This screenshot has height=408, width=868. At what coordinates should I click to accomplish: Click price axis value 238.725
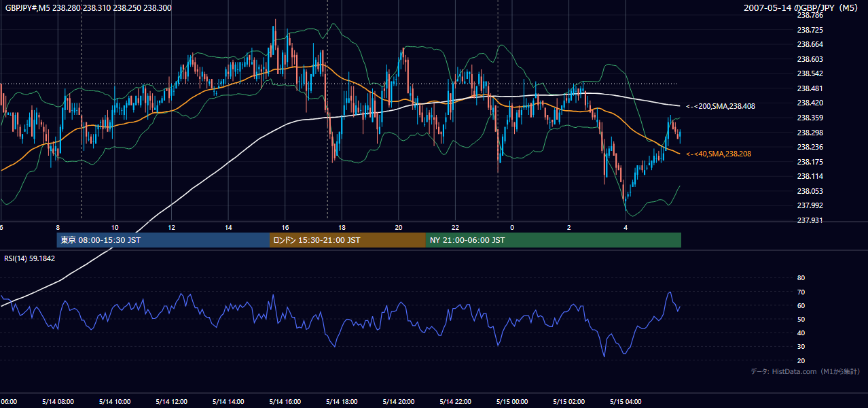(x=810, y=30)
